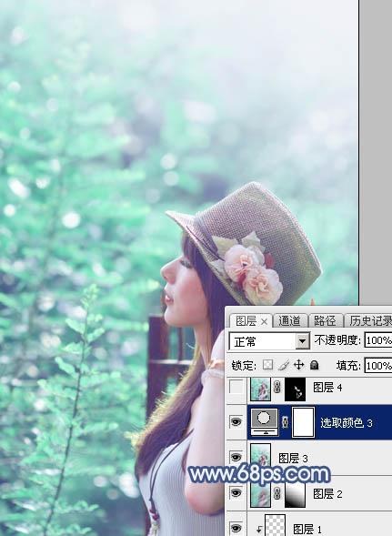Click the lock transparent pixels icon
Screen dimensions: 392x536
[267, 365]
